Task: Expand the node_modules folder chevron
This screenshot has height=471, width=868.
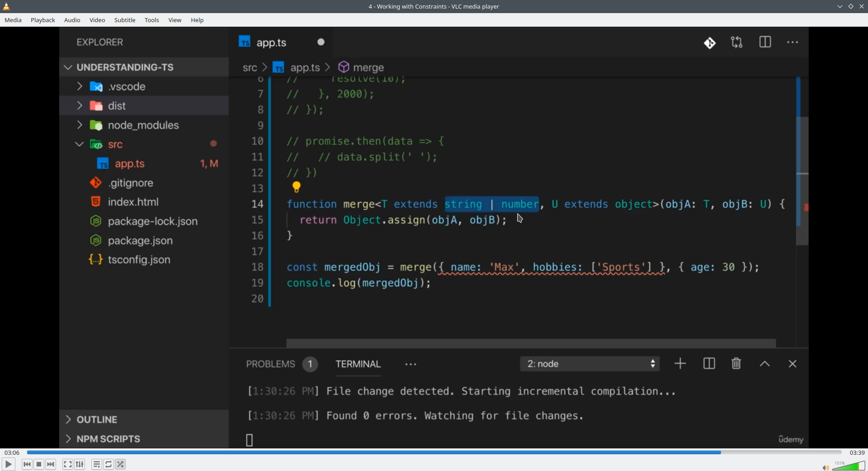Action: click(x=80, y=125)
